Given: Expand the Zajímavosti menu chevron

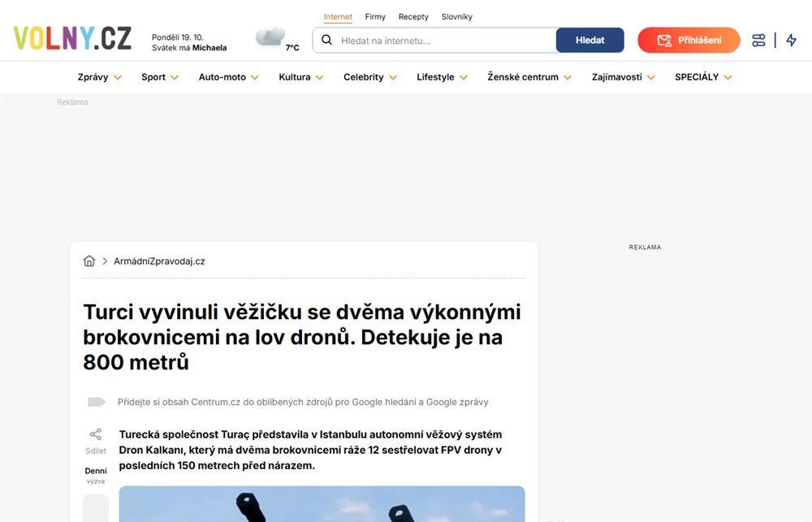Looking at the screenshot, I should 651,78.
